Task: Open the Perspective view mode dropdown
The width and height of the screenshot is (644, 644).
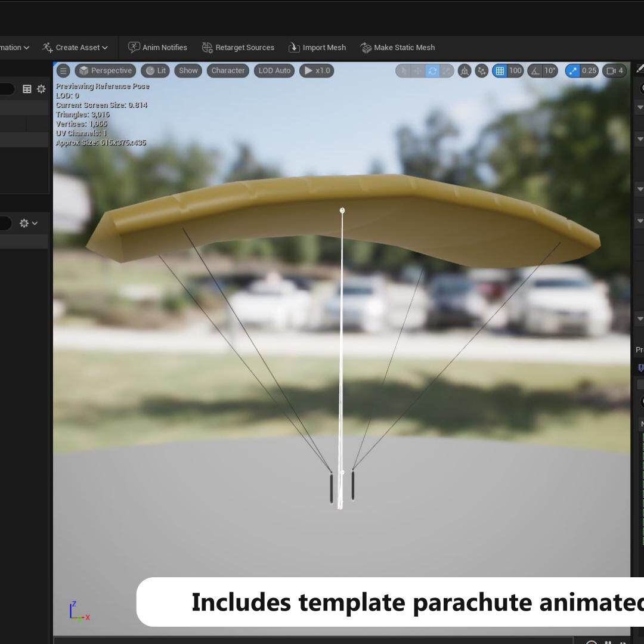Action: coord(106,70)
